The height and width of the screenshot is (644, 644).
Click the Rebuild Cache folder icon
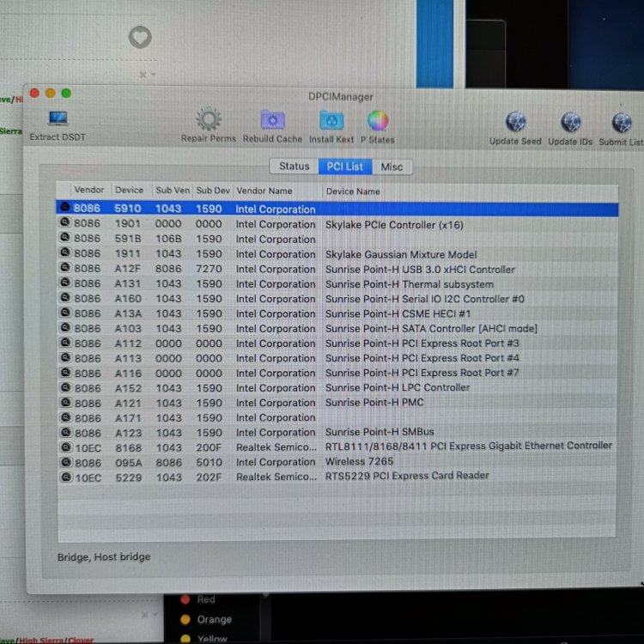tap(272, 120)
